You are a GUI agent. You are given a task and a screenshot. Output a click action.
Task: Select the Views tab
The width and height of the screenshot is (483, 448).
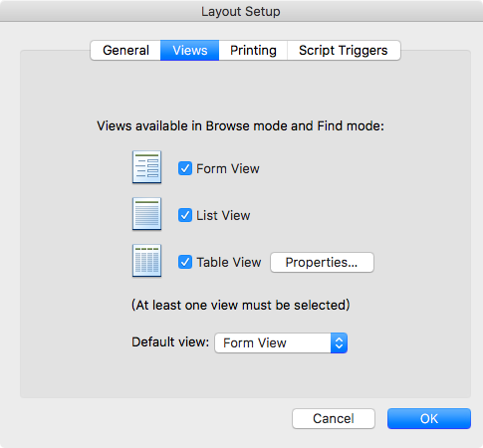pos(189,51)
